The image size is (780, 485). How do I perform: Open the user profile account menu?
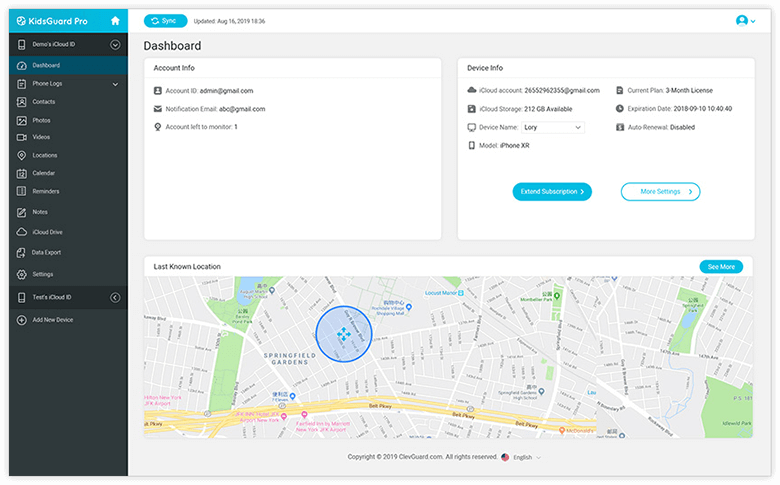[x=745, y=21]
